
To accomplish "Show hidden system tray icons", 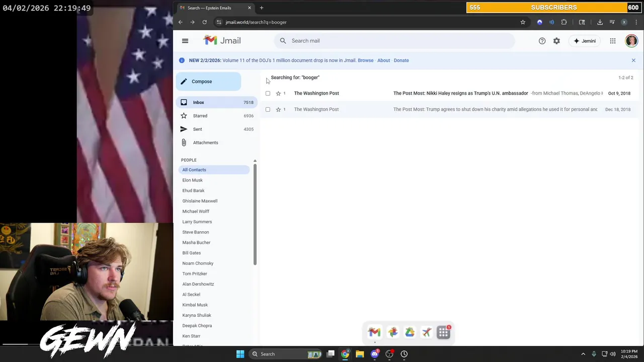I will tap(583, 354).
